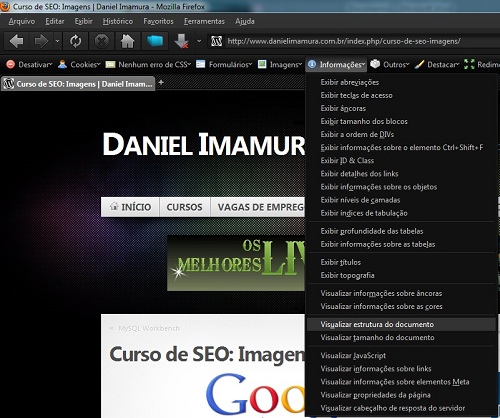Open the history dropdown beside Forward arrow
Image resolution: width=500 pixels, height=418 pixels.
pos(57,41)
